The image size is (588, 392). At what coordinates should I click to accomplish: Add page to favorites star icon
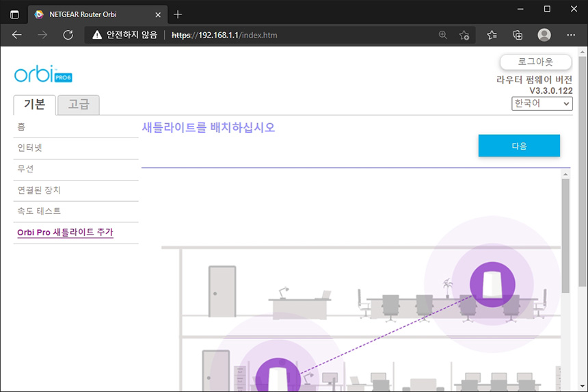tap(464, 35)
